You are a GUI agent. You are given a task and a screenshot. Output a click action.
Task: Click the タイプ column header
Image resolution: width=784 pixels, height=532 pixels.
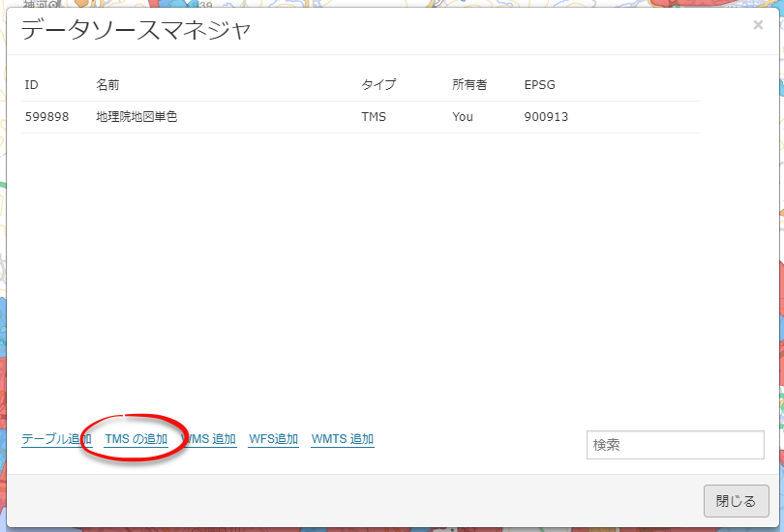(x=378, y=85)
